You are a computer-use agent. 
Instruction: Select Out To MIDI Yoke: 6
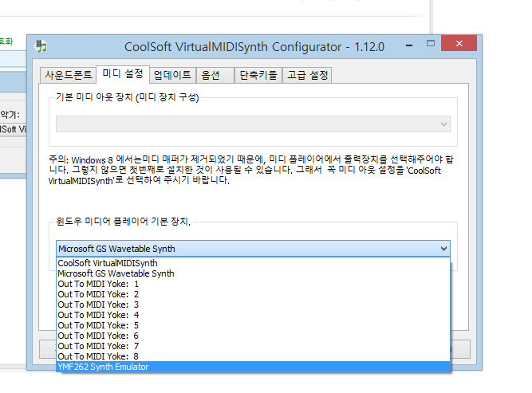coord(253,336)
